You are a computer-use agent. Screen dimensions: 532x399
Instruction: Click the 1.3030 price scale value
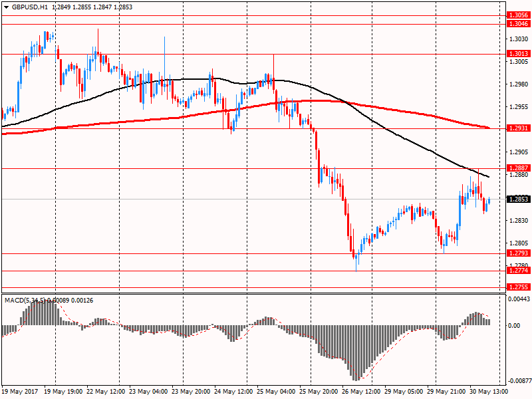click(519, 39)
